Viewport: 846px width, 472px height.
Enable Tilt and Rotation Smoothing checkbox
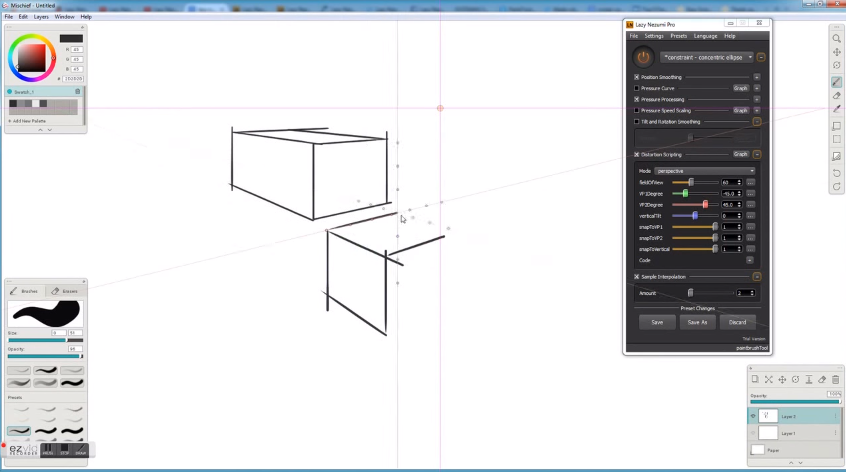(637, 121)
